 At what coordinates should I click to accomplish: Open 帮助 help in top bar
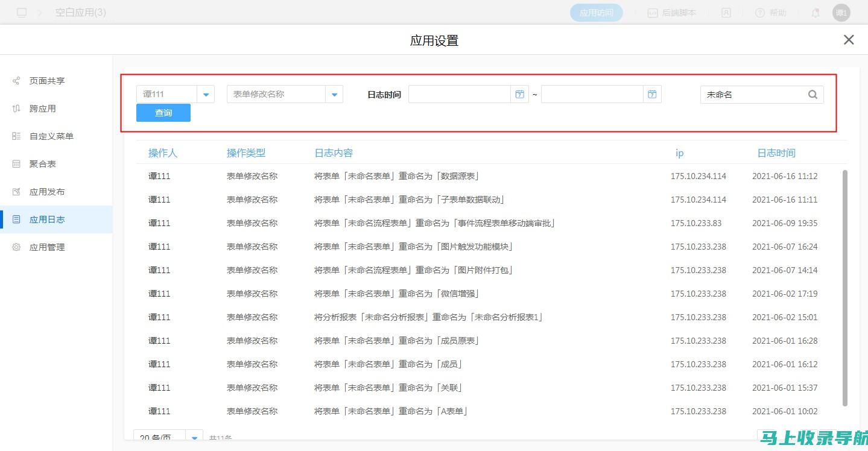(x=771, y=13)
